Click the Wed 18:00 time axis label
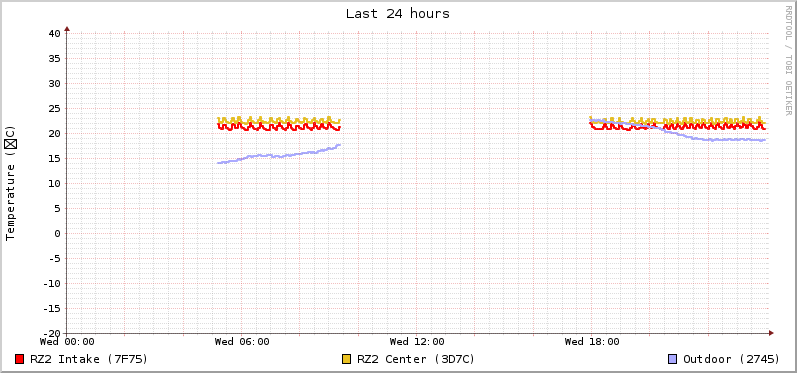 point(592,341)
